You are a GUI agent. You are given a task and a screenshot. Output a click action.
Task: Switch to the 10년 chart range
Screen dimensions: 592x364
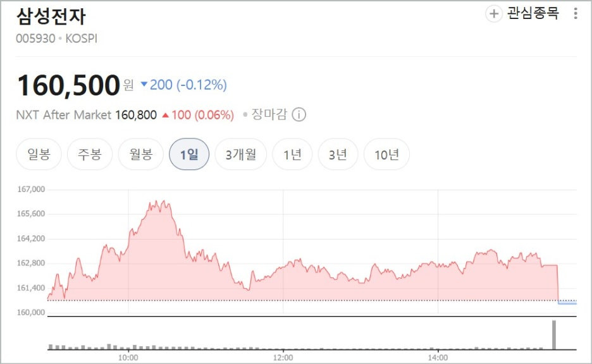point(386,154)
